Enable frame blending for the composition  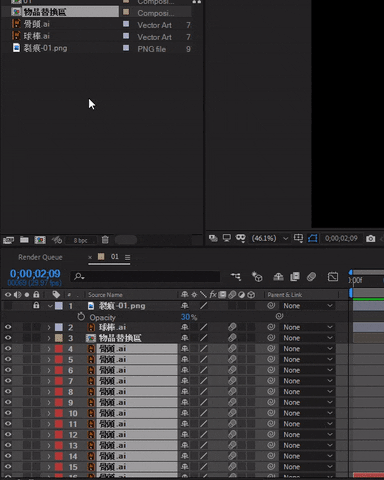click(295, 276)
